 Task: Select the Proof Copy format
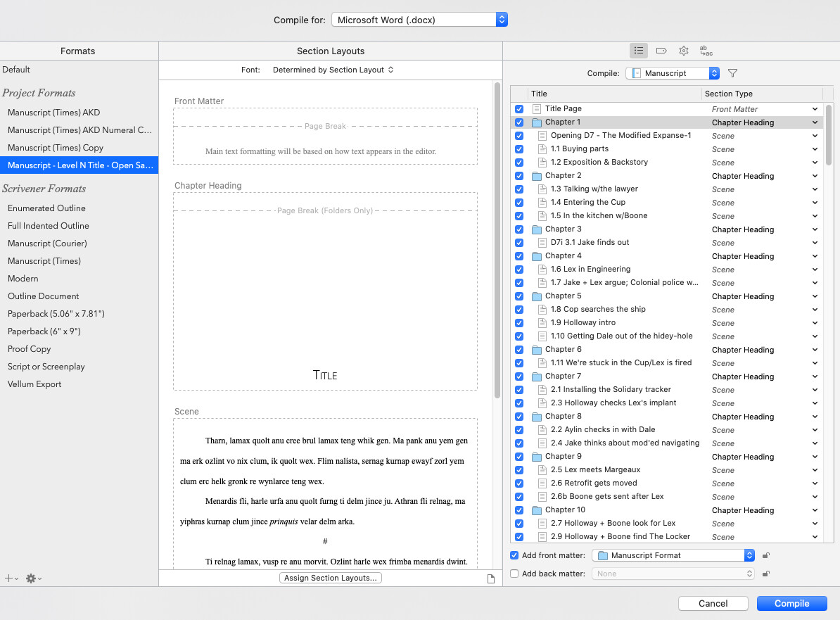point(79,349)
